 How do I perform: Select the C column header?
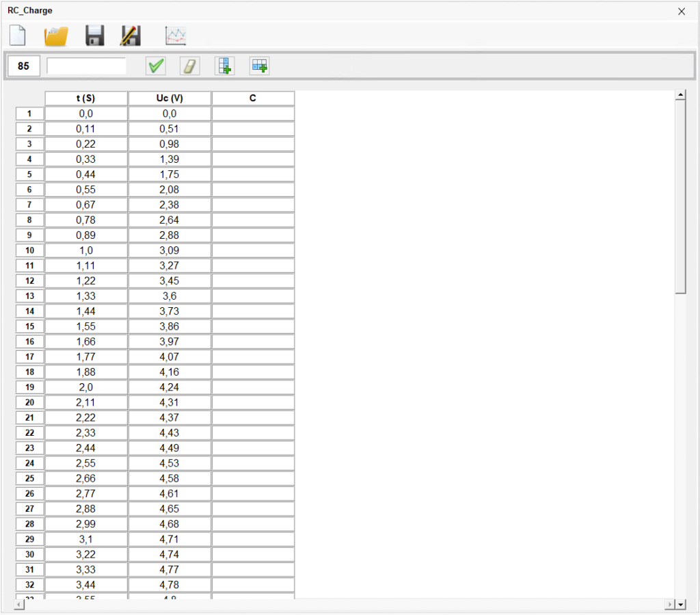pos(253,99)
